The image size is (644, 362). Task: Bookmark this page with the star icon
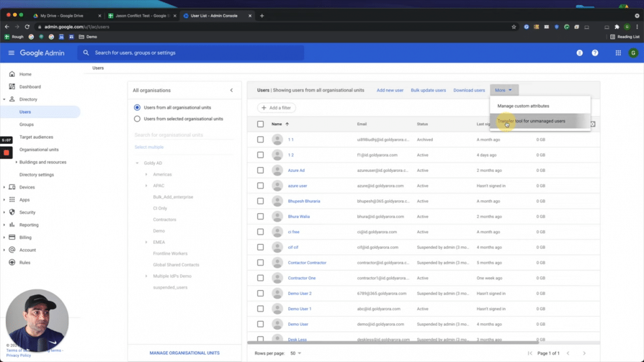pos(514,27)
